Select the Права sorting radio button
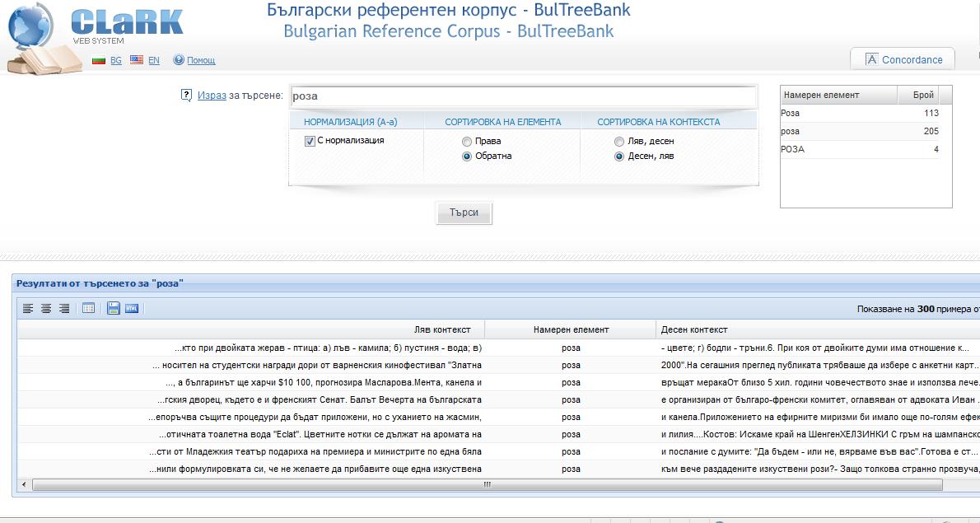Screen dimensions: 980x523 click(467, 141)
